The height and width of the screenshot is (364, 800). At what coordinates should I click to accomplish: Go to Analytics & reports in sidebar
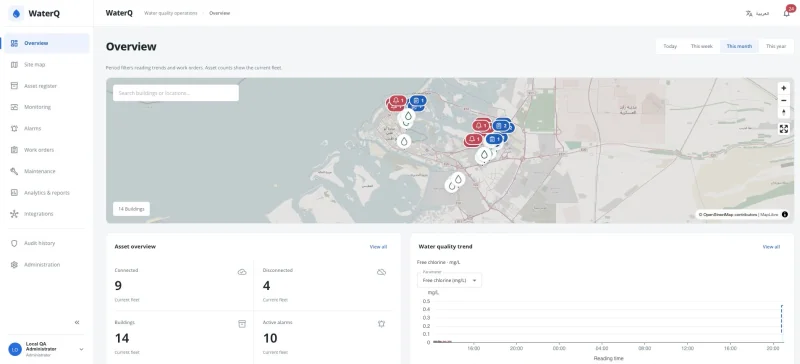46,193
